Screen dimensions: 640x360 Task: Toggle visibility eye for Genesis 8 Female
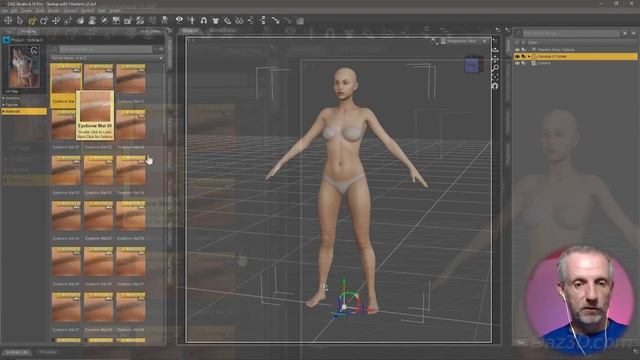(517, 56)
